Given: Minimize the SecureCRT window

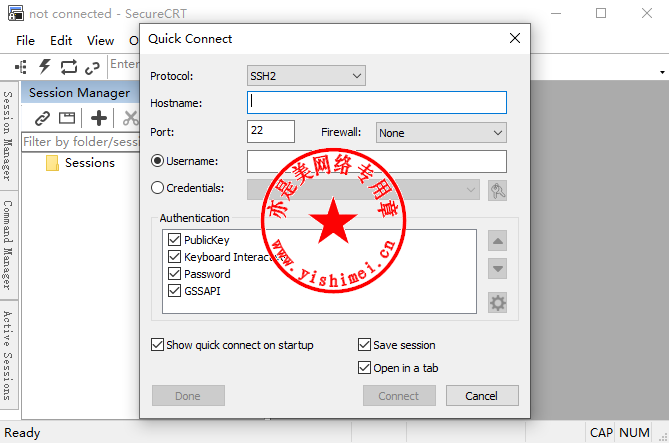Looking at the screenshot, I should (556, 14).
